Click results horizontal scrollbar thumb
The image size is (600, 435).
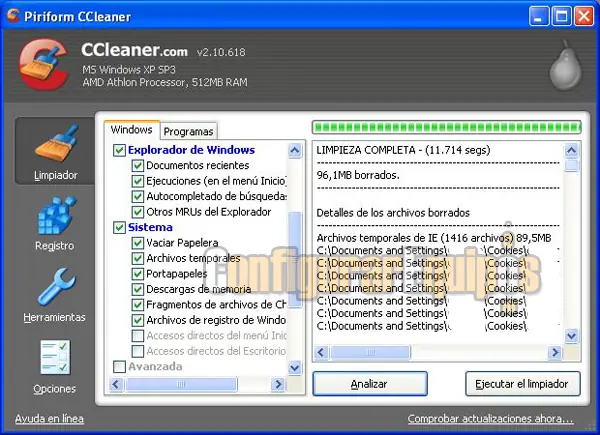coord(370,352)
